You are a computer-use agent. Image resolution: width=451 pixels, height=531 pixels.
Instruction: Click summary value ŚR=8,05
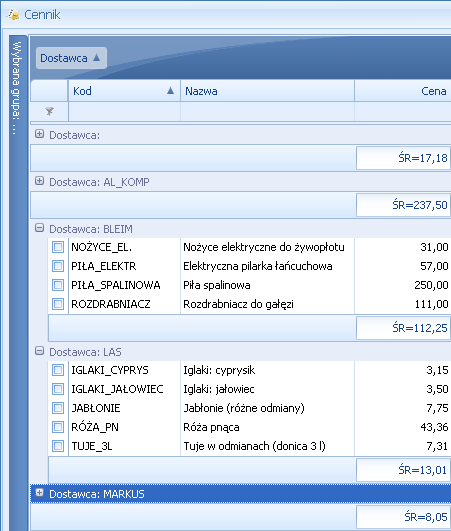click(x=403, y=517)
